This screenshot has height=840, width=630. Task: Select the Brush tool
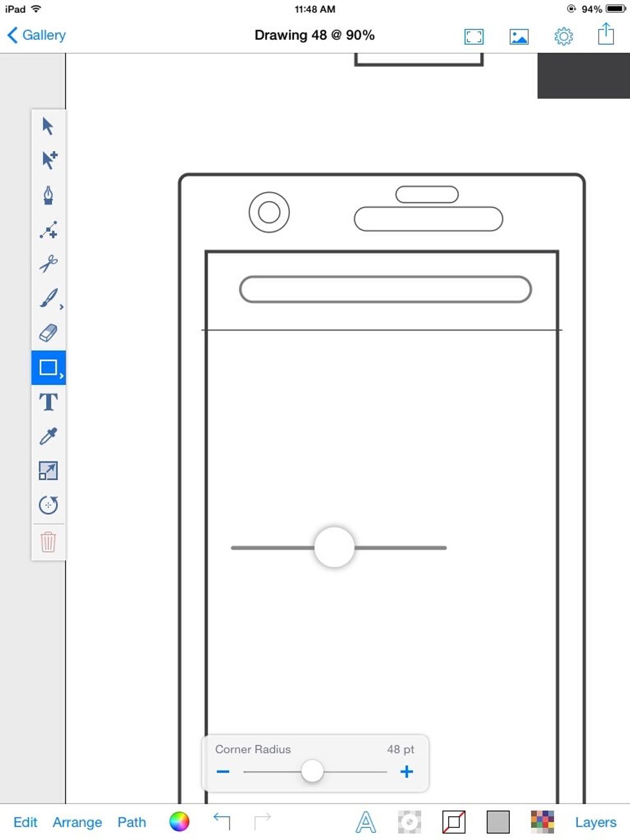pos(48,298)
